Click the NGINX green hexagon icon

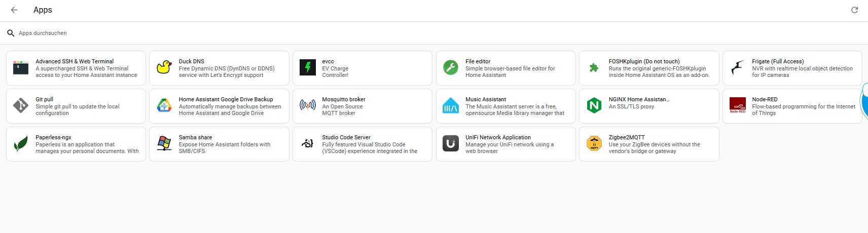coord(594,105)
